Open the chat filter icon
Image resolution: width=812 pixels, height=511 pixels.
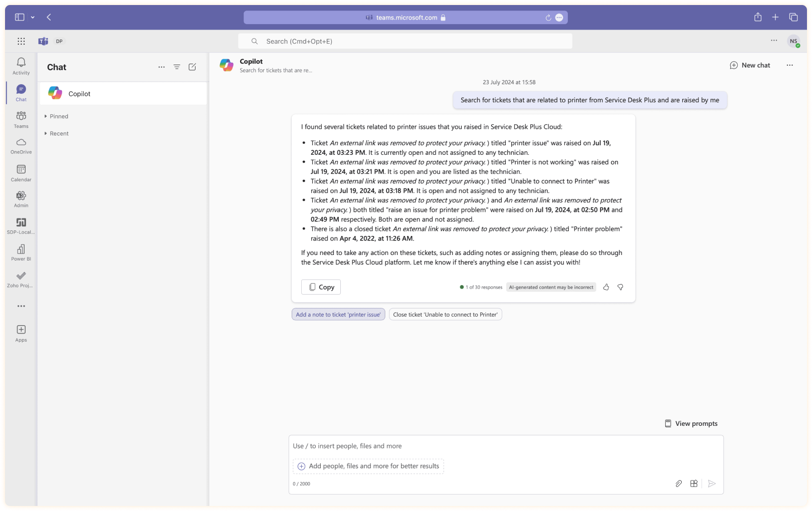click(176, 67)
